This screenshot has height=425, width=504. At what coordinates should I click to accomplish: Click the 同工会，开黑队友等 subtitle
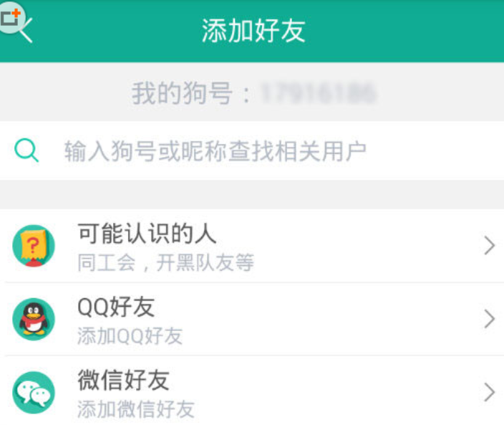(165, 262)
